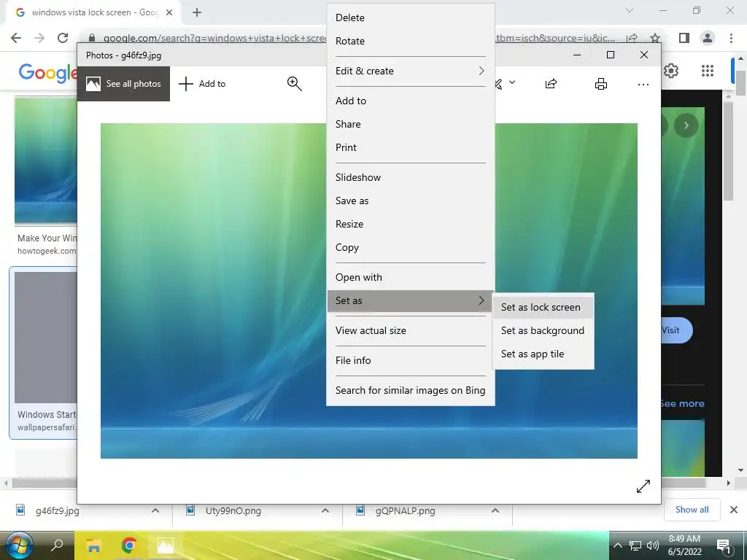Click the fullscreen arrows icon in Photos
The width and height of the screenshot is (747, 560).
tap(643, 486)
